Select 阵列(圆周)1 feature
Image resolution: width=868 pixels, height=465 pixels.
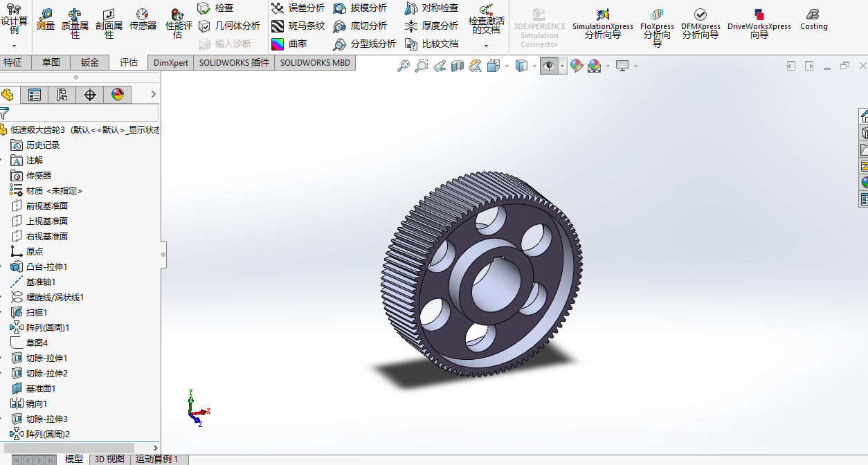[47, 328]
